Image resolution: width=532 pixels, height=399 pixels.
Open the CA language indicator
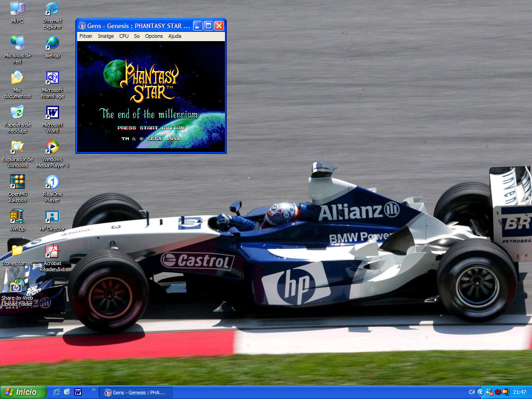tap(472, 392)
